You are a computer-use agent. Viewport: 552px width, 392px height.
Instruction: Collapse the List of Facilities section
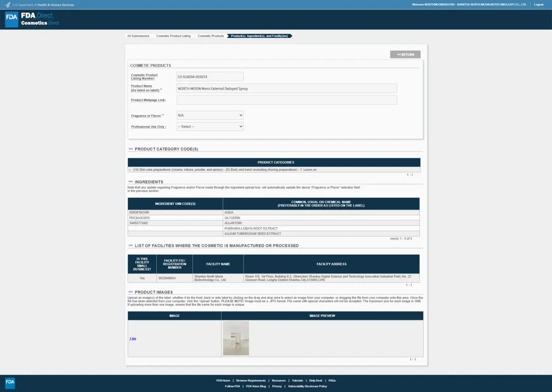131,245
